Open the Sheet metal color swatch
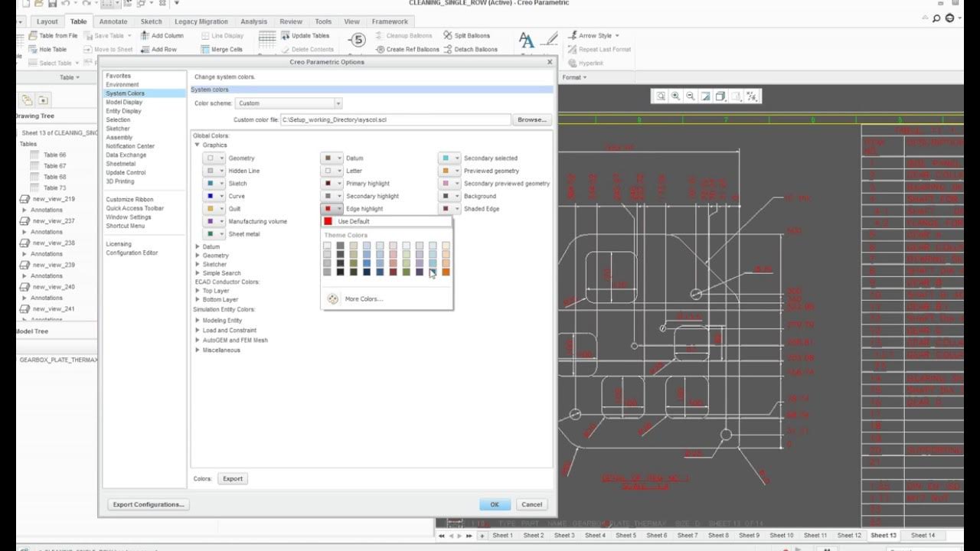 click(214, 234)
